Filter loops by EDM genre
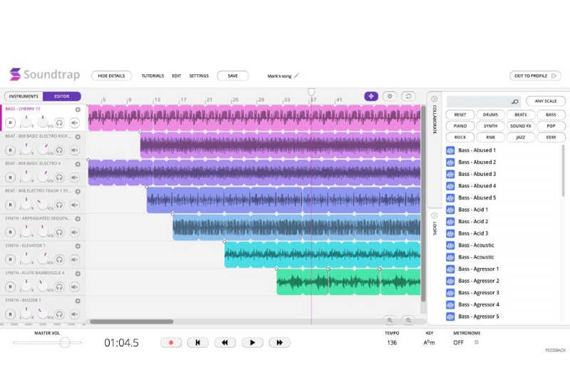The width and height of the screenshot is (570, 392). (x=551, y=138)
